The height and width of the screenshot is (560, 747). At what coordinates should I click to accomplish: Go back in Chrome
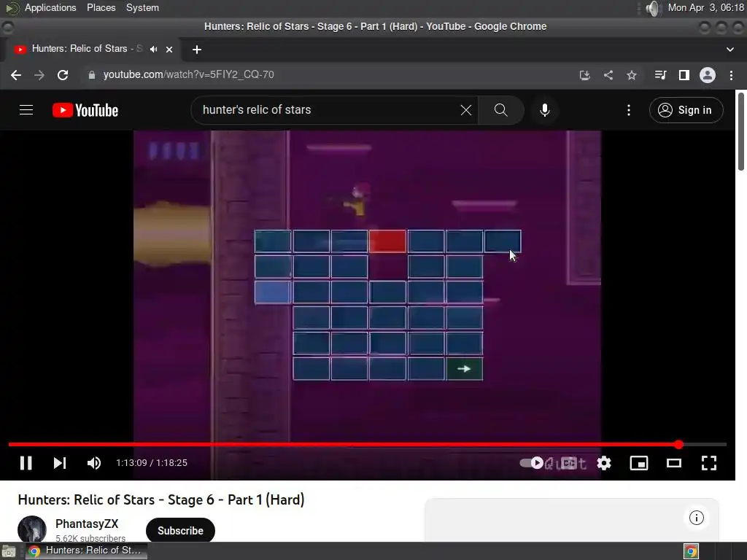point(16,75)
